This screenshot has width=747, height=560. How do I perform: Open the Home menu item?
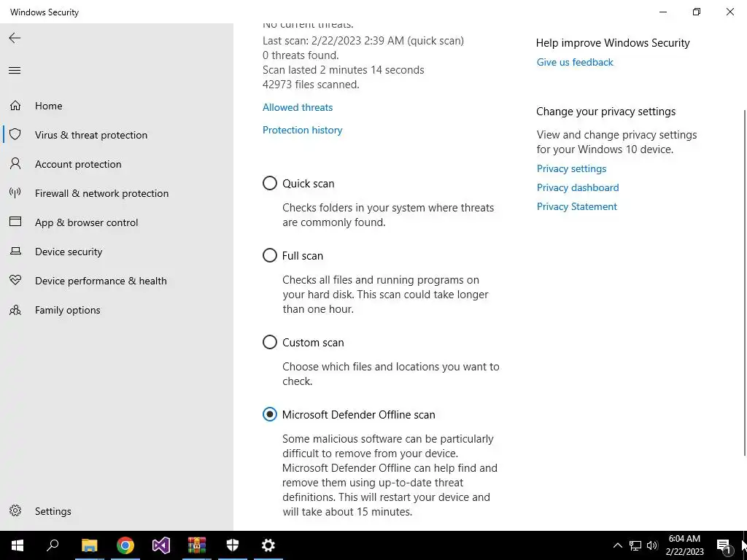coord(49,106)
